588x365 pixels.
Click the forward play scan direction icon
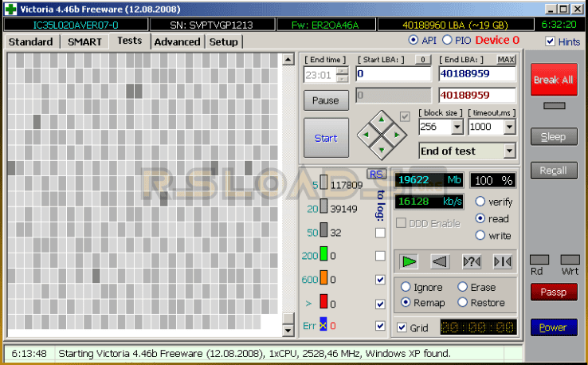410,261
